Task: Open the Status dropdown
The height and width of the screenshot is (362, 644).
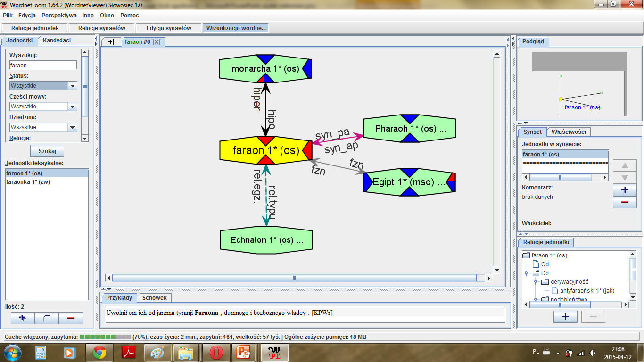Action: (x=73, y=86)
